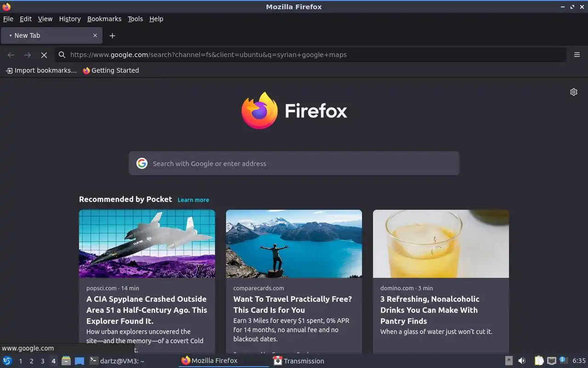Focus the URL address bar

tap(311, 55)
